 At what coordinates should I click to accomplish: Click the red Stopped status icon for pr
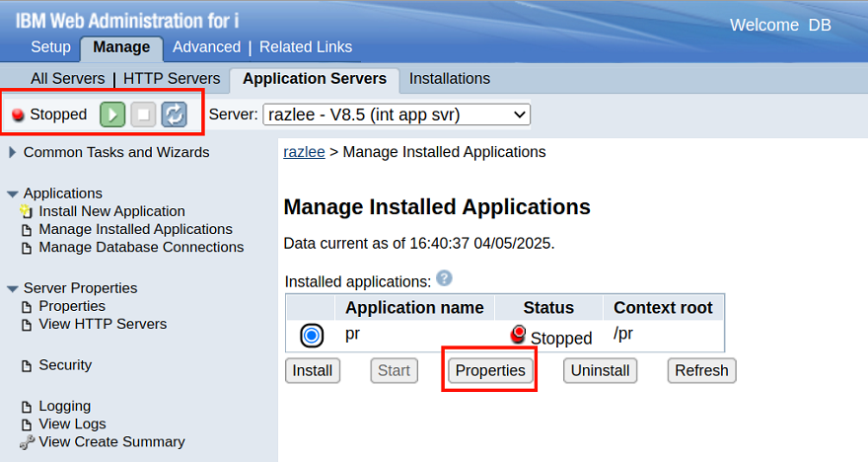coord(518,335)
